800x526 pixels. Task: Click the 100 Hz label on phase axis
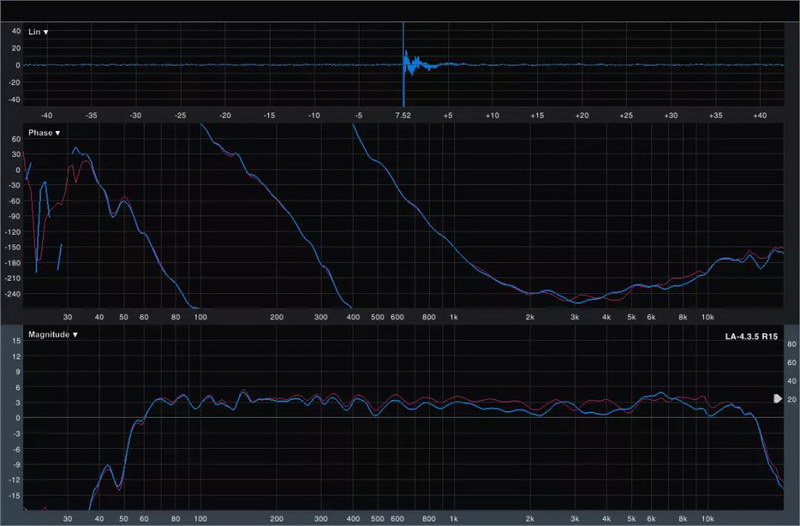tap(200, 317)
